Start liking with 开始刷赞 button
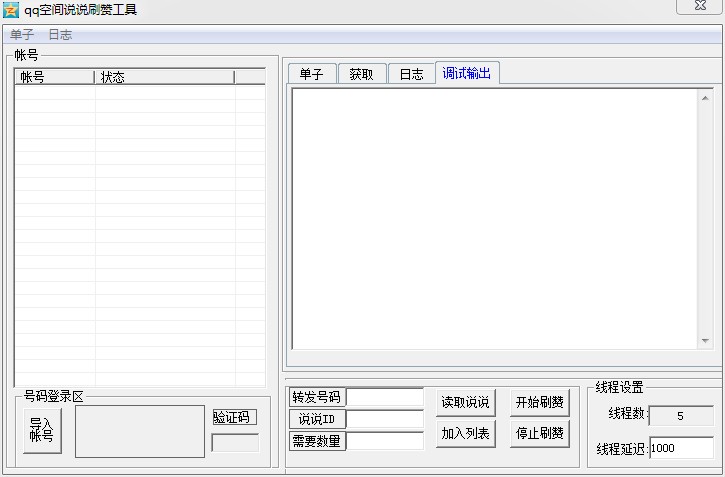The image size is (725, 477). coord(539,402)
